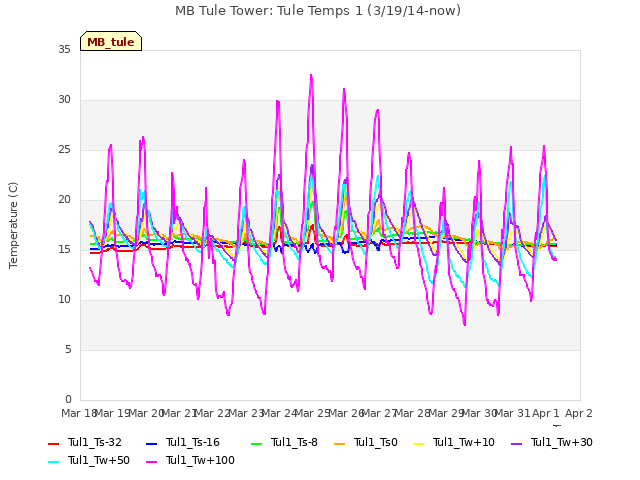Click the magenta Tul1_Tw+100 legend swatch
The image size is (640, 480).
tap(151, 461)
